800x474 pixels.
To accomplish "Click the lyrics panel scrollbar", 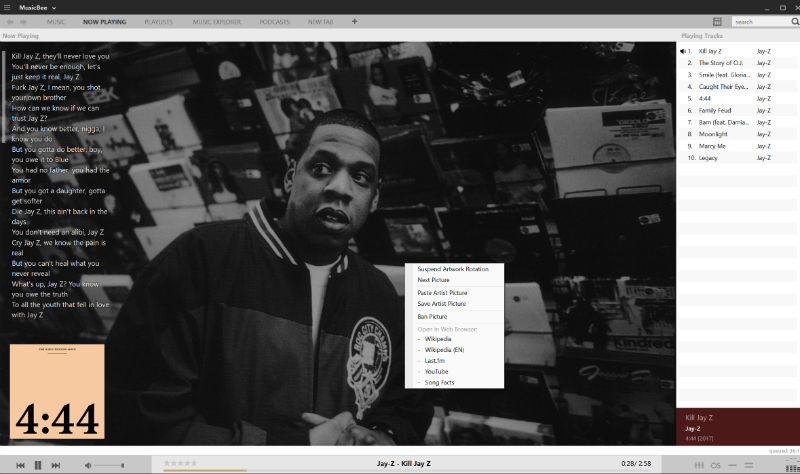I will pyautogui.click(x=4, y=97).
